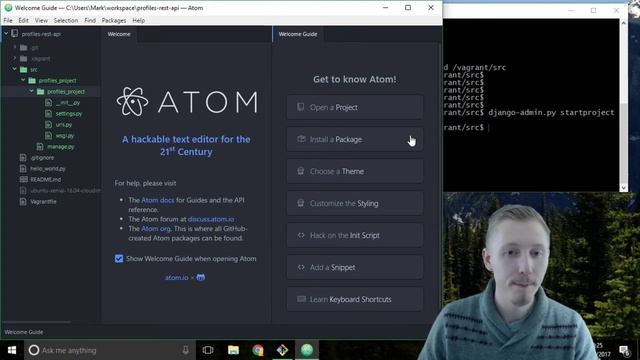Open the Vagrantfile entry
The height and width of the screenshot is (360, 640).
[x=43, y=202]
